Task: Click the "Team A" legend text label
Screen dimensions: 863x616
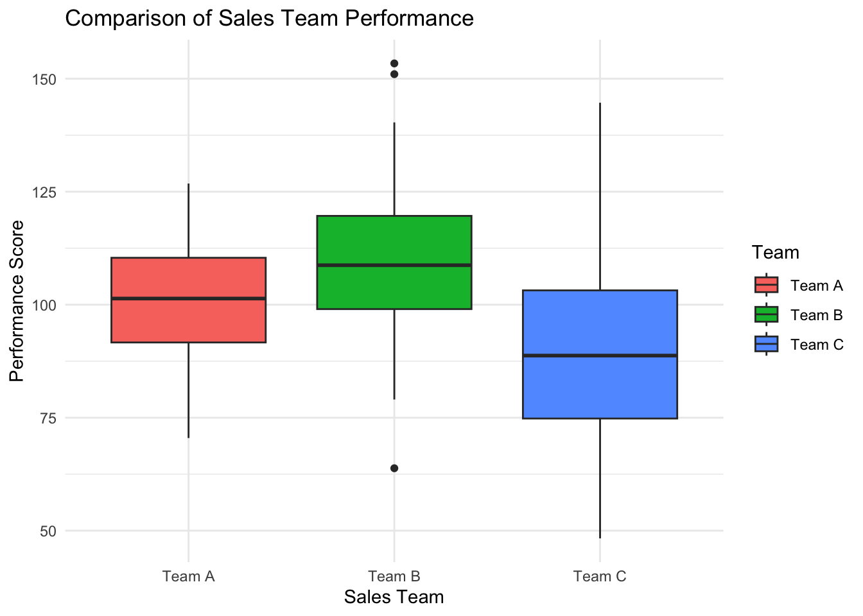Action: (x=817, y=286)
